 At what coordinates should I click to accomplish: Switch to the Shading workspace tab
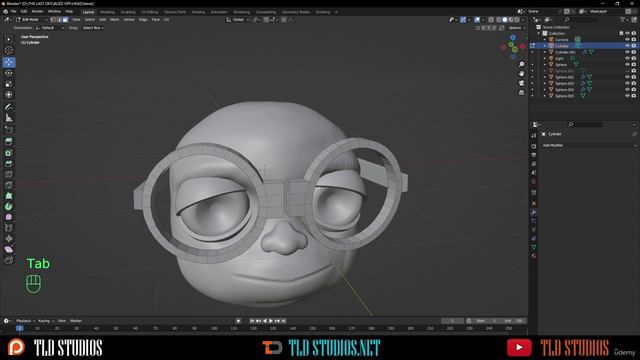click(x=198, y=12)
